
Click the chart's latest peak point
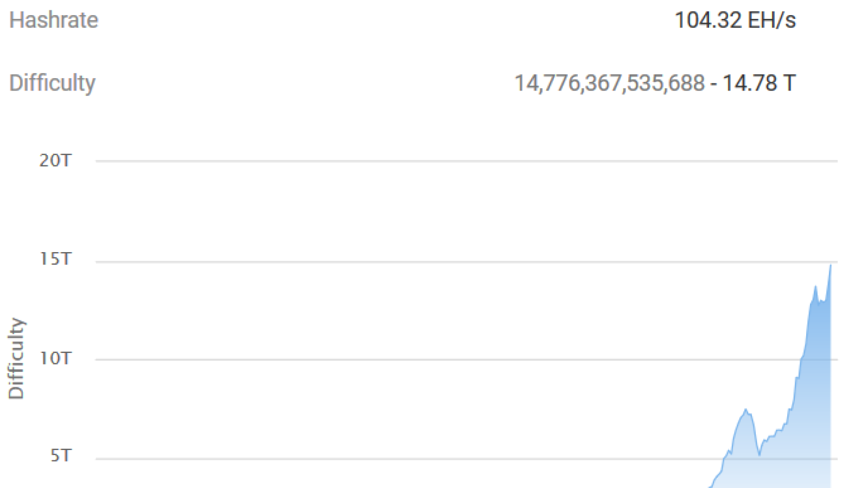tap(830, 265)
